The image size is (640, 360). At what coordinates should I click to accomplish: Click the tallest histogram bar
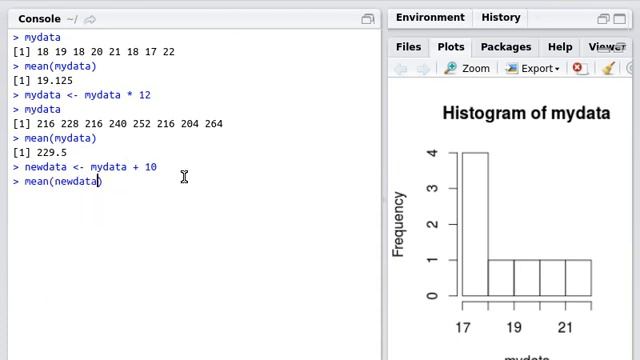point(475,224)
